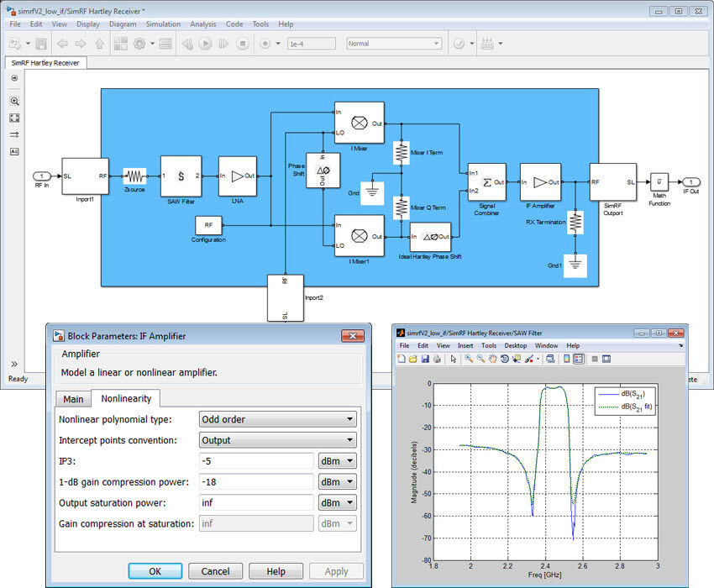Select the Rotate 3D tool in figure toolbar
Viewport: 714px width, 588px height.
[505, 359]
